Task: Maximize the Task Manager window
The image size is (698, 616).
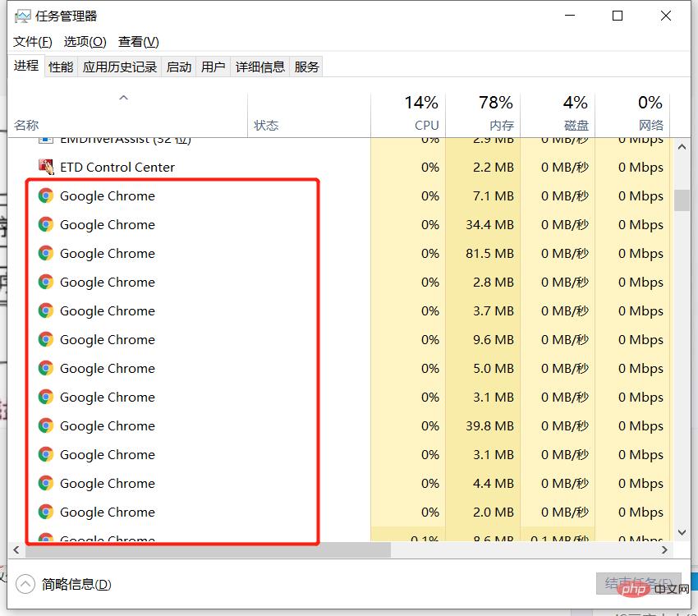Action: pyautogui.click(x=618, y=16)
